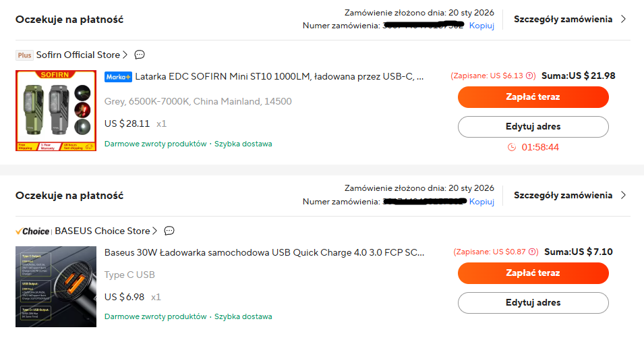
Task: Message the BASEUS Choice Store seller
Action: click(169, 231)
